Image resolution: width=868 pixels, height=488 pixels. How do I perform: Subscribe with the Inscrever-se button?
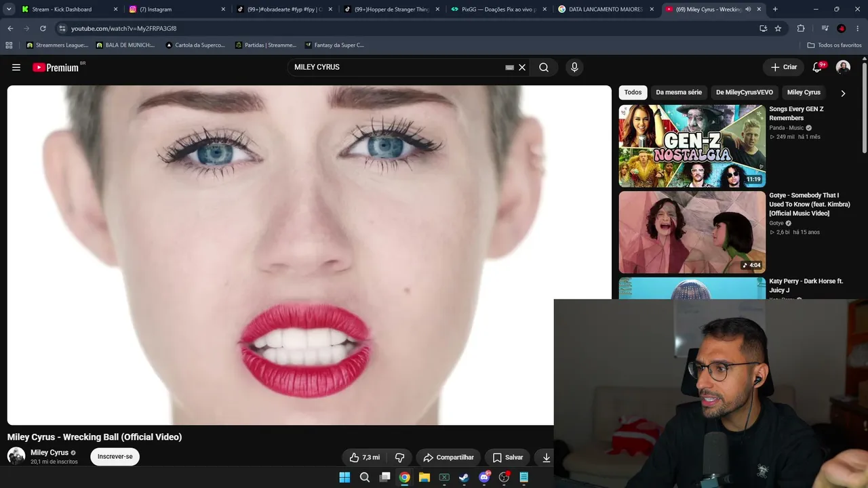tap(115, 457)
